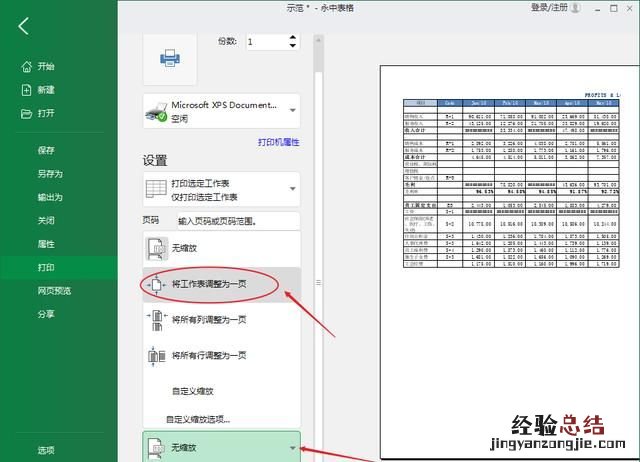Choose 将工作表调整为一页
Screen dimensions: 640x462
[x=222, y=284]
